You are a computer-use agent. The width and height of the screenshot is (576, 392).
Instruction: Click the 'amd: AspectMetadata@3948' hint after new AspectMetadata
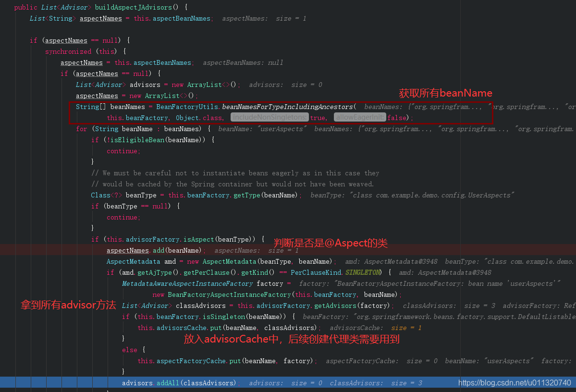coord(391,261)
